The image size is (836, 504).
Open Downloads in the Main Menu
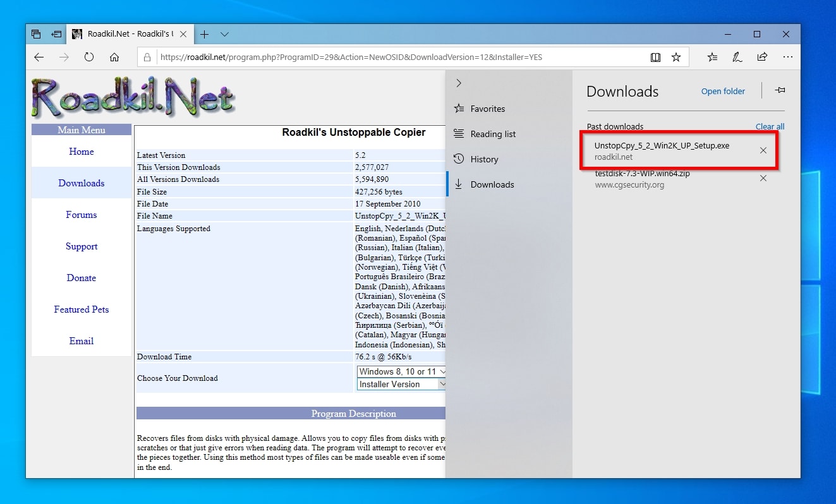pos(82,183)
